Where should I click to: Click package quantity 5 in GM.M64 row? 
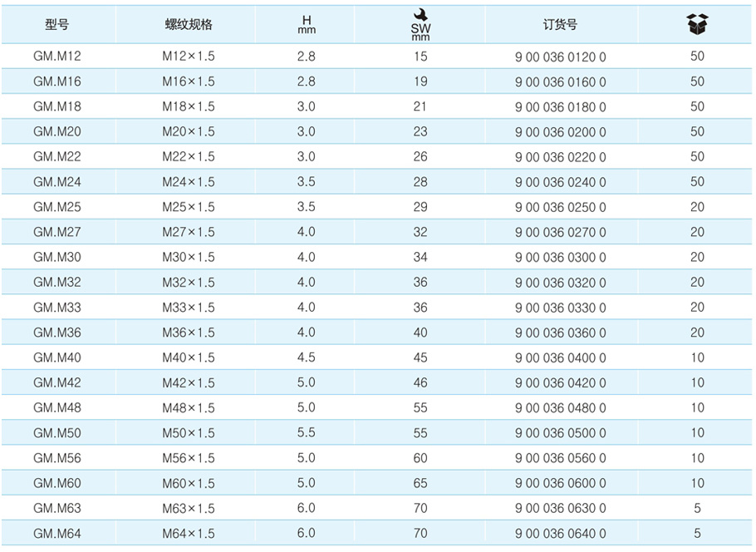pos(697,533)
